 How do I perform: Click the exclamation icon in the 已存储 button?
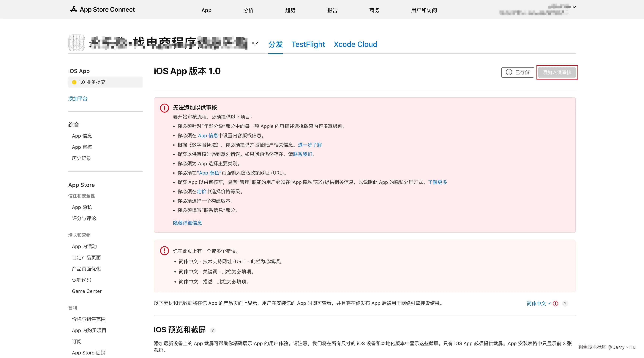coord(509,72)
